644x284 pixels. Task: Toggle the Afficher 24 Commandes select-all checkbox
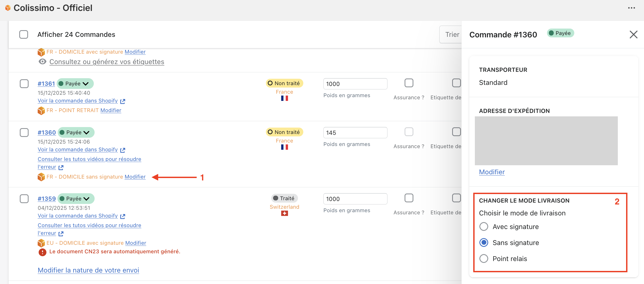(x=24, y=34)
